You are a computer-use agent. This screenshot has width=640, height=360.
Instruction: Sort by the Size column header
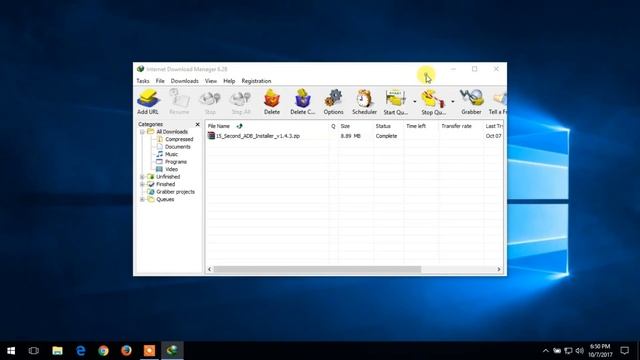(x=356, y=126)
